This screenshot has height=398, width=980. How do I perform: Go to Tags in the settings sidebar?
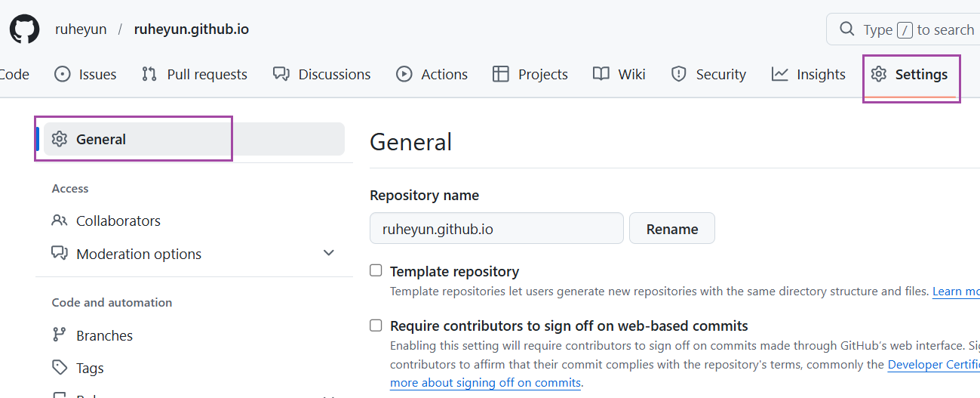tap(90, 368)
